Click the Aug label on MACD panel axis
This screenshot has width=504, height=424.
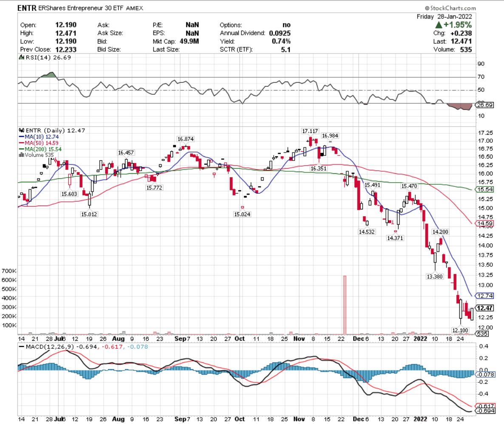click(x=118, y=419)
